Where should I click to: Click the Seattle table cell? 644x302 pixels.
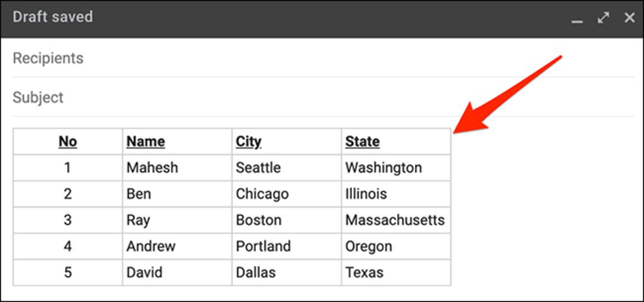pyautogui.click(x=286, y=168)
